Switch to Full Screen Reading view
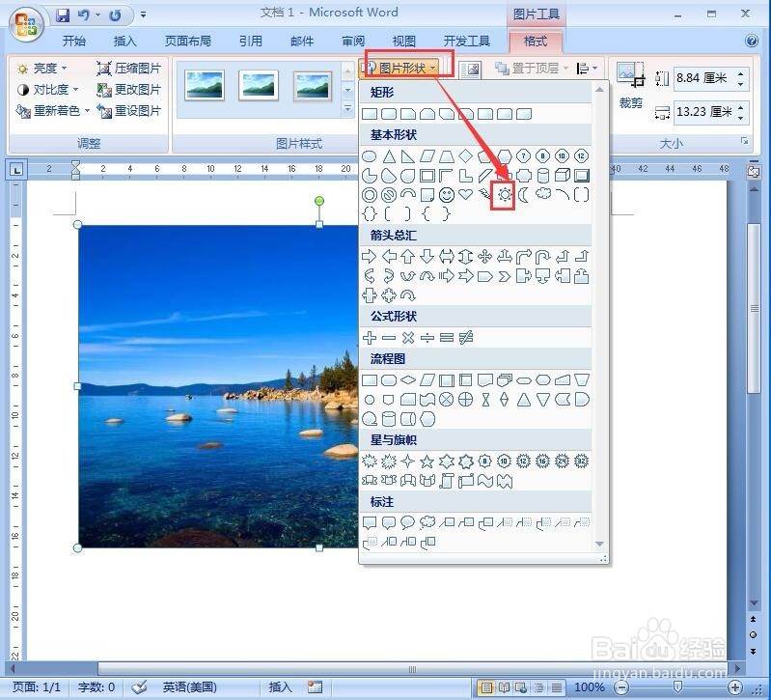This screenshot has height=700, width=771. [x=504, y=687]
